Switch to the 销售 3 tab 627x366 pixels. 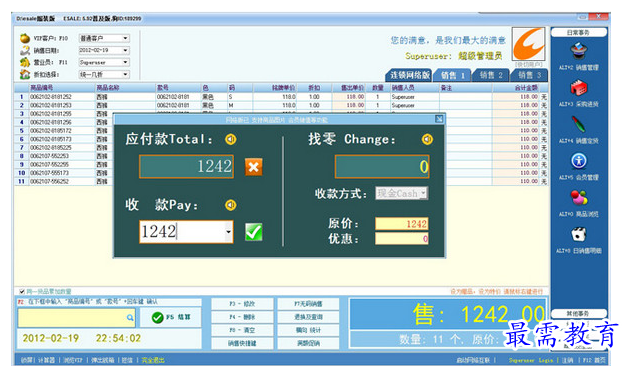[529, 75]
